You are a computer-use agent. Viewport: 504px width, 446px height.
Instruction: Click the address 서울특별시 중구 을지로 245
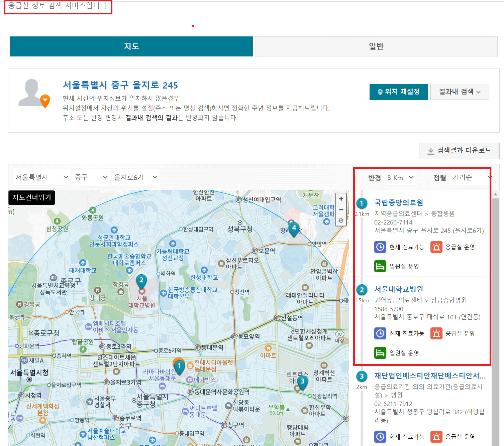coord(120,85)
